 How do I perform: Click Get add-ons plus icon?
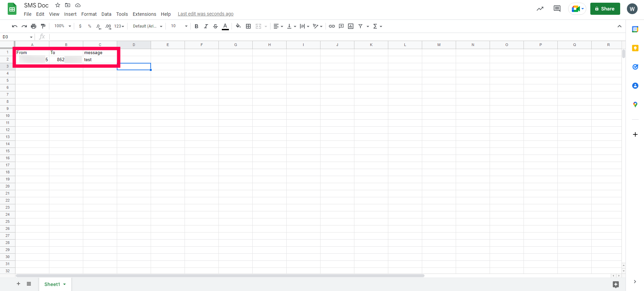(x=635, y=134)
